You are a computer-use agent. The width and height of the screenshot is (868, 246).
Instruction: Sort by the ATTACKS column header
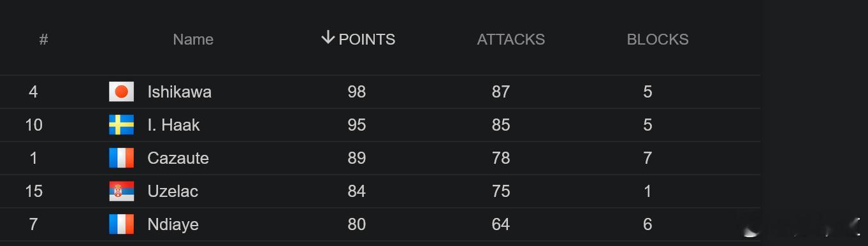[510, 40]
